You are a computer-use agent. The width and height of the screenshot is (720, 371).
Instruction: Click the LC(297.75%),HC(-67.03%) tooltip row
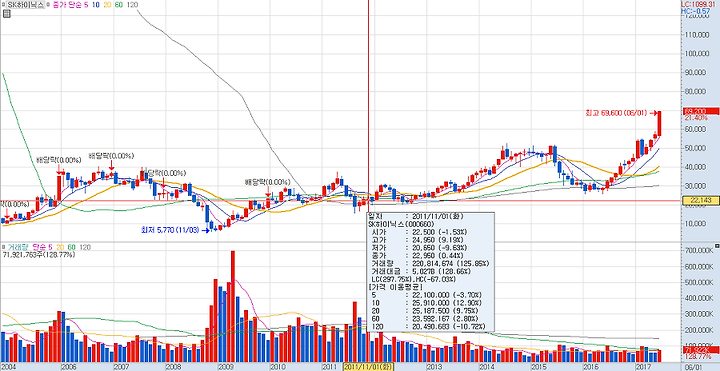(x=413, y=279)
